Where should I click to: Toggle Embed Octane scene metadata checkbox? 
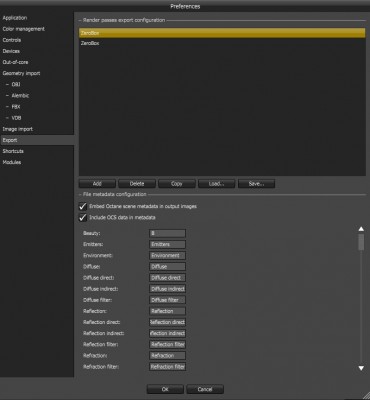click(x=82, y=207)
